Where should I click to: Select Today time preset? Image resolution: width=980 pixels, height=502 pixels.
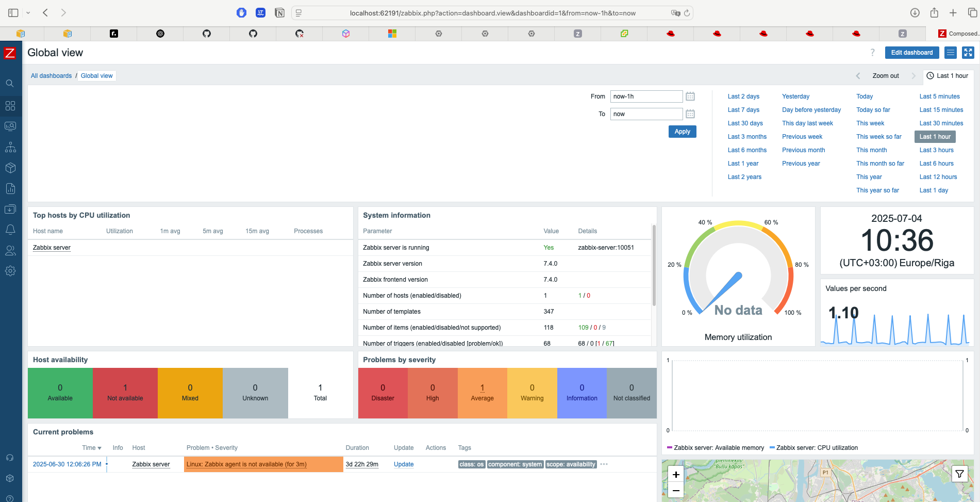(865, 96)
